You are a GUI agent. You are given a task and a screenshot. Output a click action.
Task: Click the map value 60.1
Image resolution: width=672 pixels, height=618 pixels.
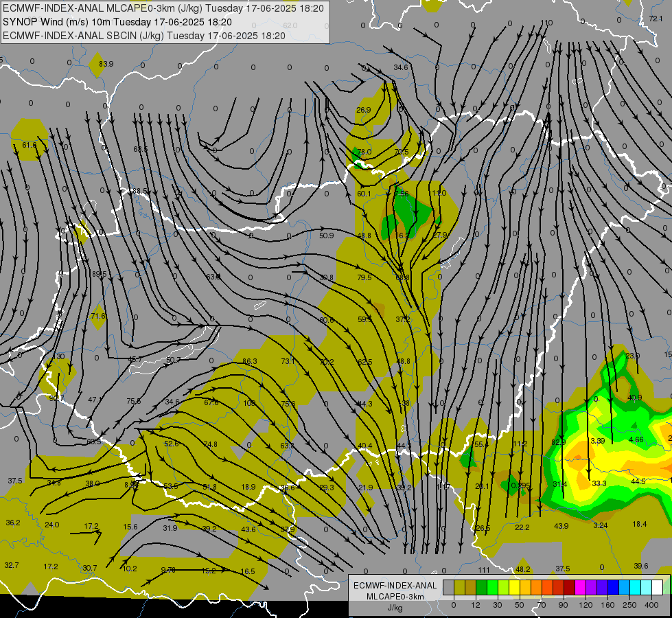point(364,194)
